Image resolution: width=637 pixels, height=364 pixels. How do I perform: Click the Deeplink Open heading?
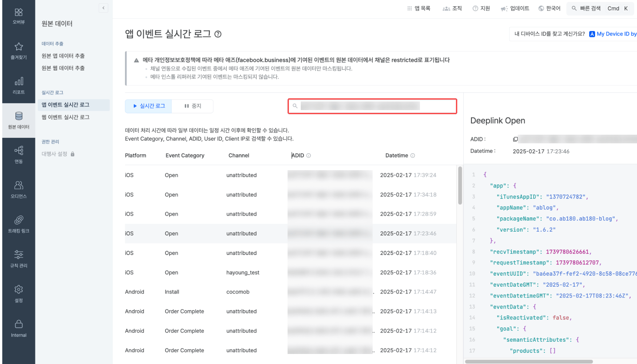click(x=498, y=121)
